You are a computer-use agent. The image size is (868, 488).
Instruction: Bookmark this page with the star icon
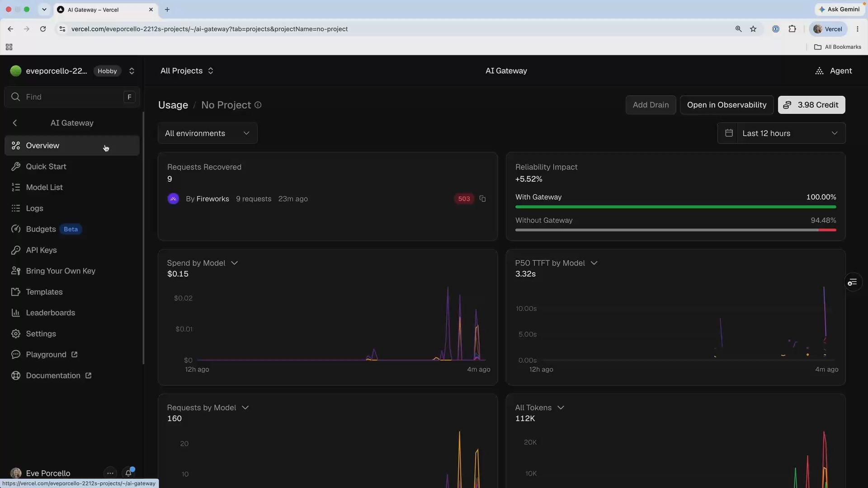pos(753,29)
